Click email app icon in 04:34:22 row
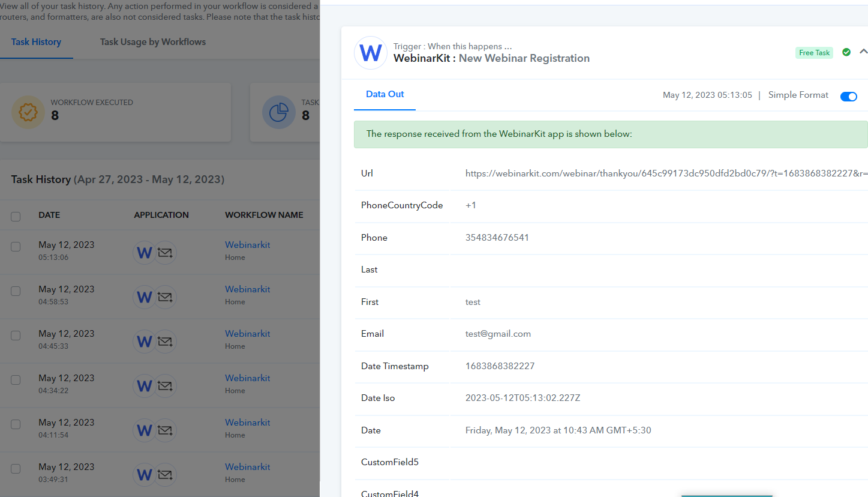Image resolution: width=868 pixels, height=497 pixels. click(165, 386)
